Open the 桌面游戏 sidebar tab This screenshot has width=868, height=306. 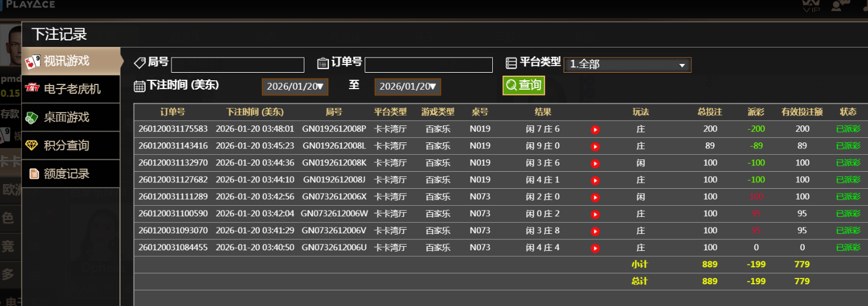pos(71,117)
